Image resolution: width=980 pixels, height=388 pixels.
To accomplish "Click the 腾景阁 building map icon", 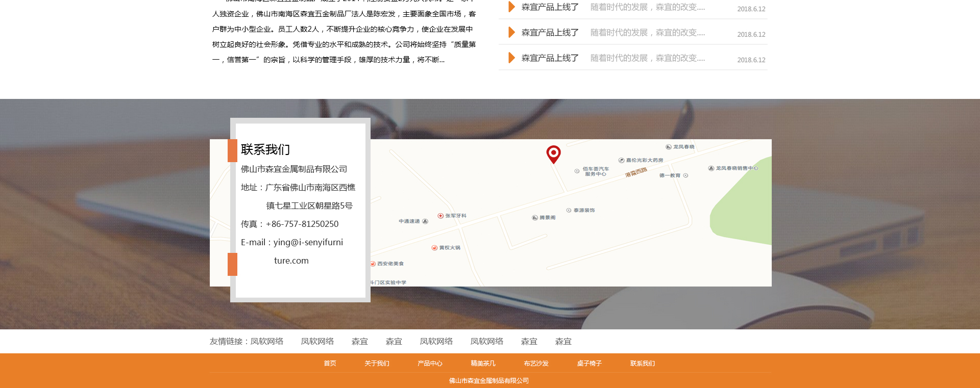I will (x=535, y=218).
